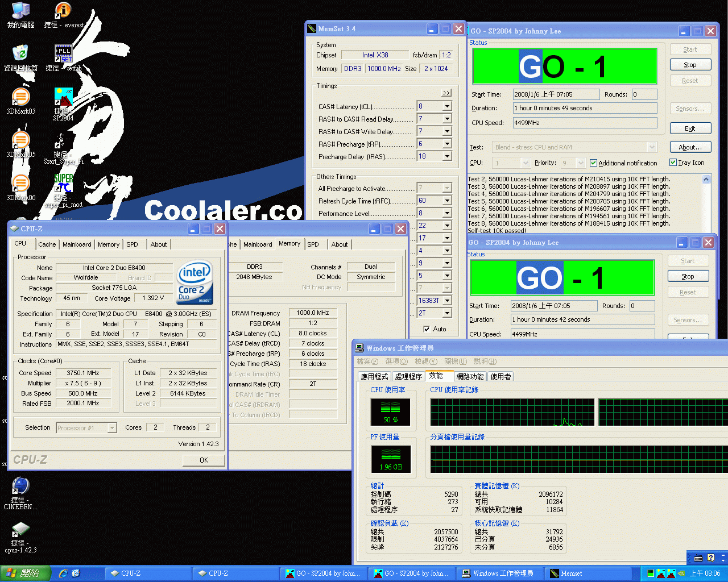This screenshot has width=728, height=582.
Task: Launch the 3DMark05 desktop shortcut
Action: tap(20, 144)
